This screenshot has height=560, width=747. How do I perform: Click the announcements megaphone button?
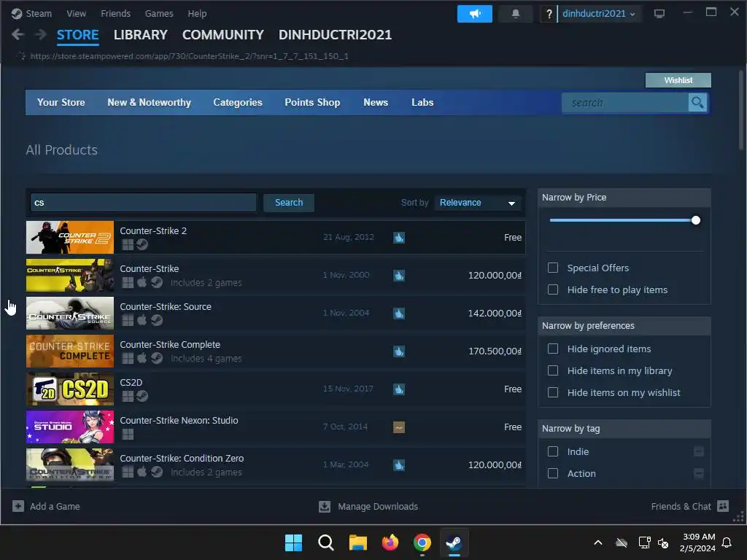point(474,14)
